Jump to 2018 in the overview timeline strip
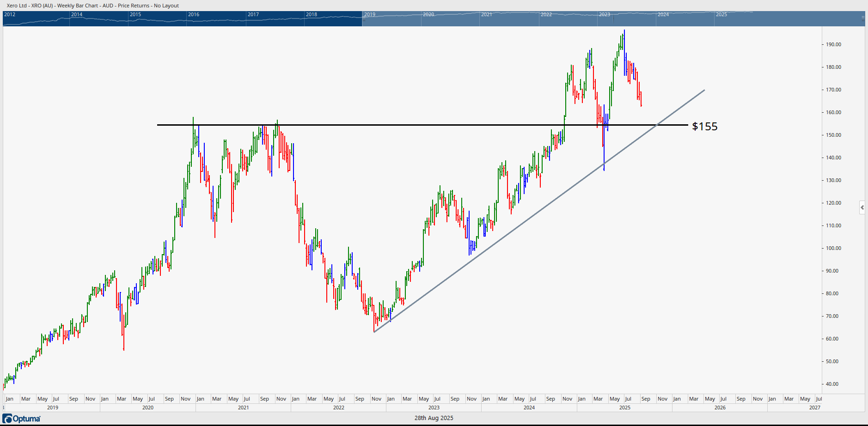The height and width of the screenshot is (426, 868). [312, 14]
